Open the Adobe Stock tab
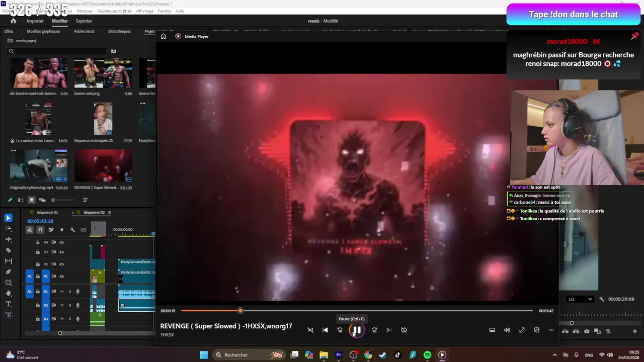This screenshot has height=362, width=644. coord(84,31)
